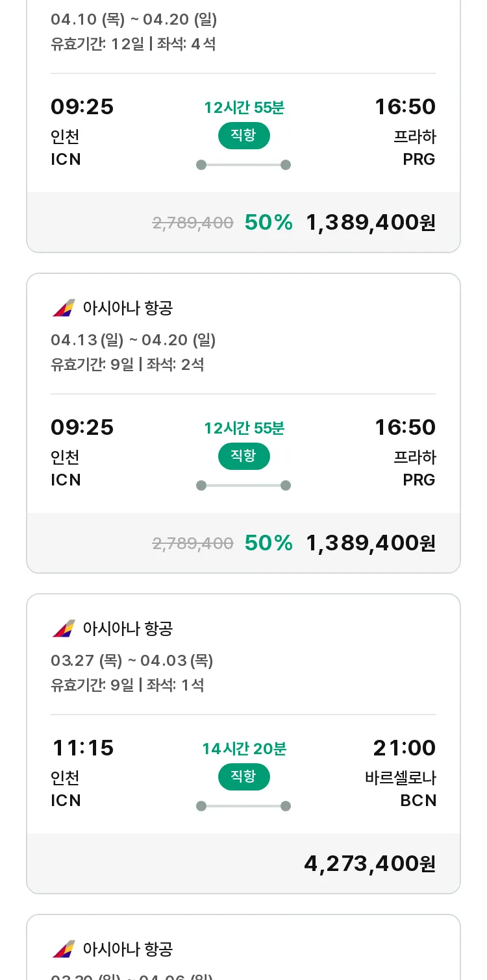Tap the 50% discount label on the 04.10 flight

pos(269,223)
